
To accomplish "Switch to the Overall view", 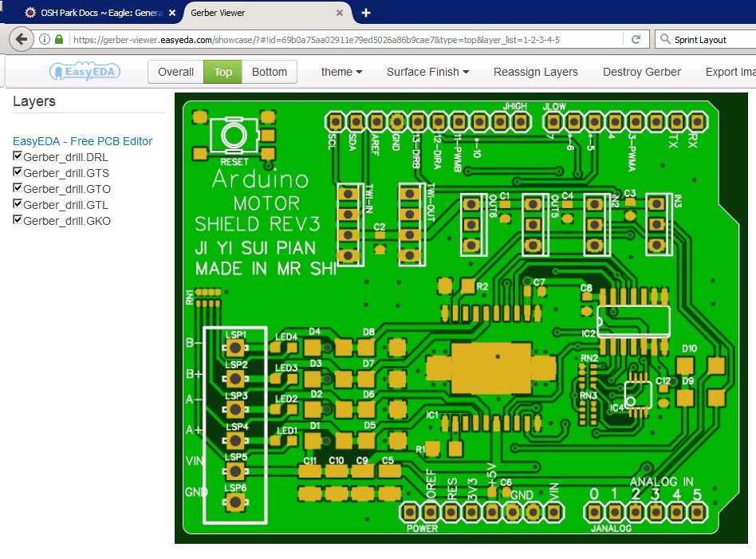I will 175,72.
